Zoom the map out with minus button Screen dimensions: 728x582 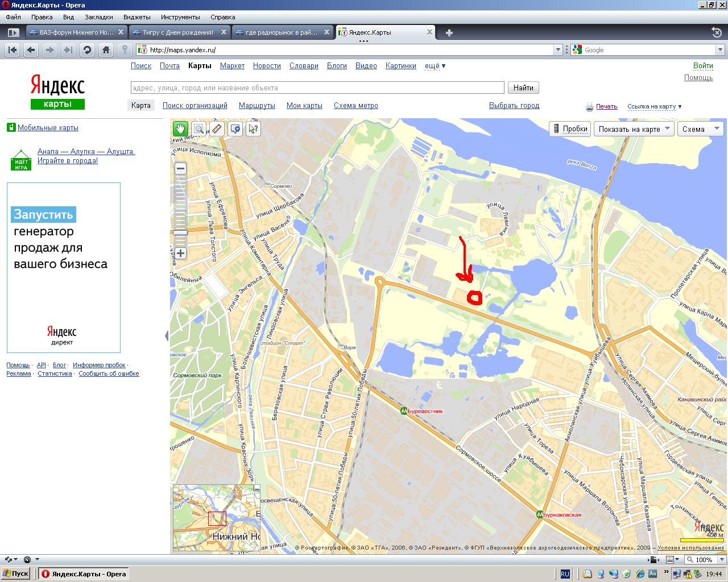[x=180, y=168]
